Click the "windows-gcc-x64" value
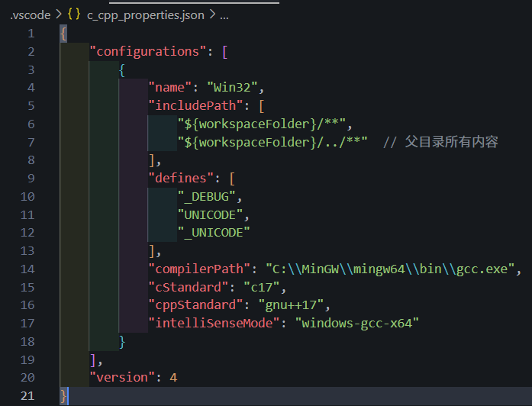This screenshot has height=406, width=532. click(x=357, y=324)
